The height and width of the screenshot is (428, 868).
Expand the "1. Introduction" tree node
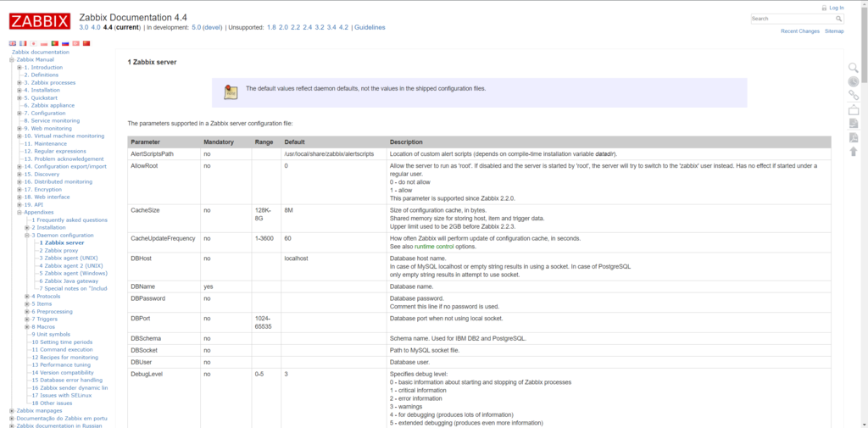click(19, 68)
